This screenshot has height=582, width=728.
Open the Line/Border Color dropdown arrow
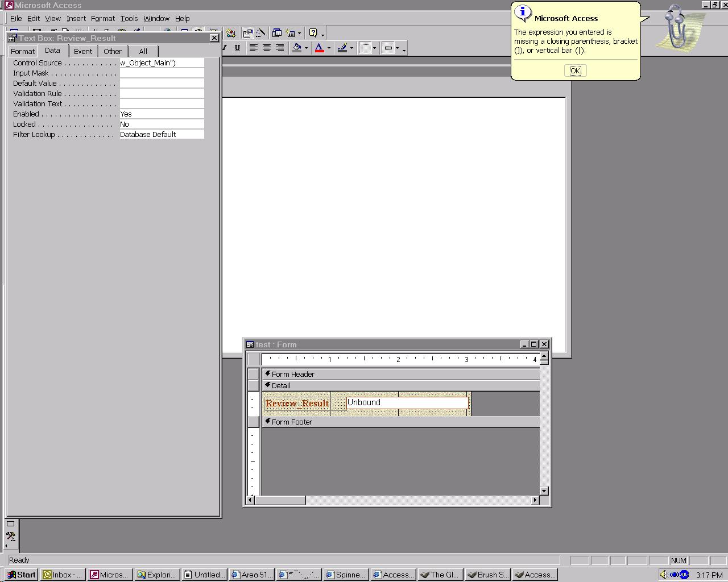click(x=351, y=48)
